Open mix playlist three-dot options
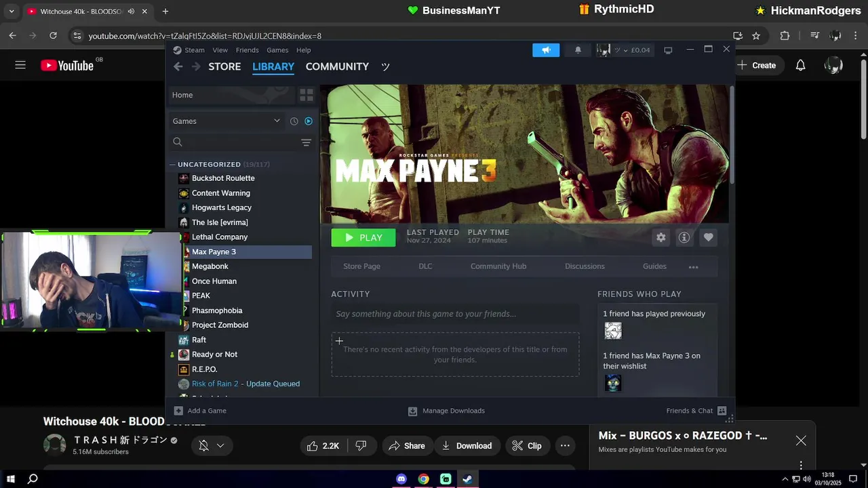 tap(801, 466)
